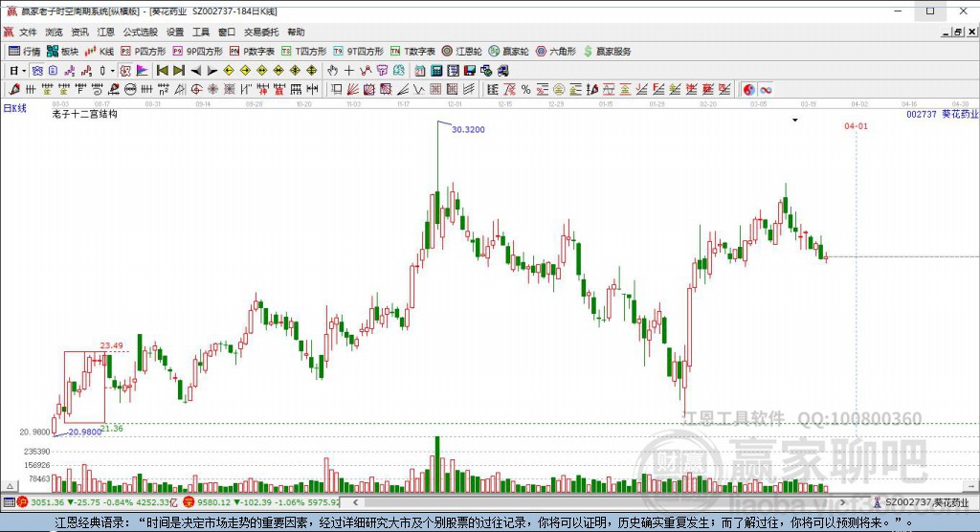The image size is (980, 532).
Task: Click the 板块 sectors button
Action: pos(62,52)
